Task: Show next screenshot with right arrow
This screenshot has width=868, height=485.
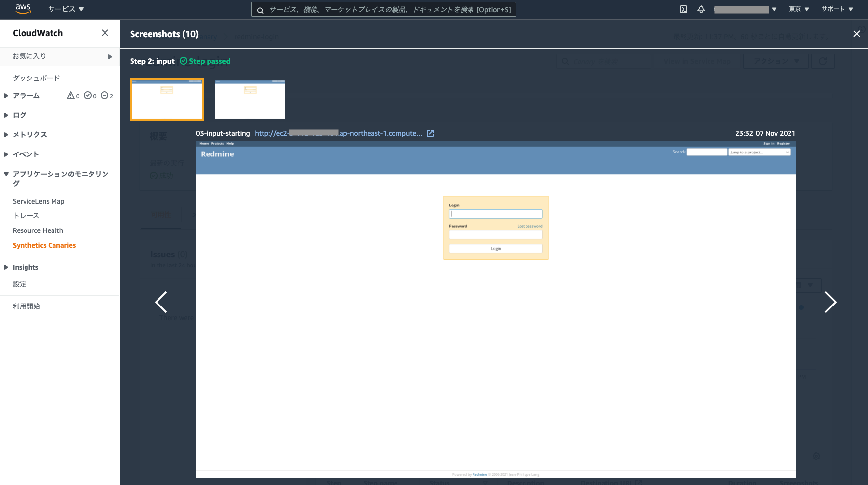Action: click(x=830, y=302)
